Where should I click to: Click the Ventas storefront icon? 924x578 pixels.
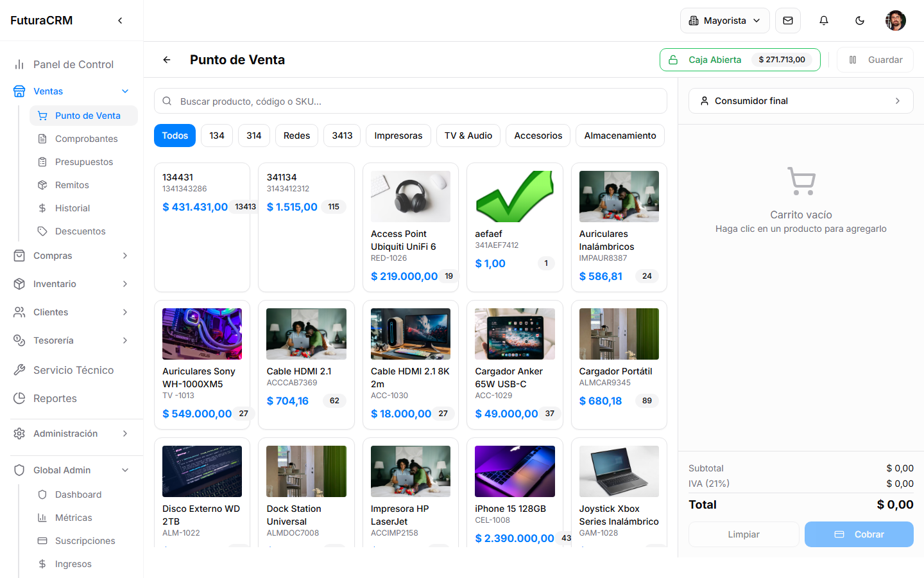(x=19, y=91)
